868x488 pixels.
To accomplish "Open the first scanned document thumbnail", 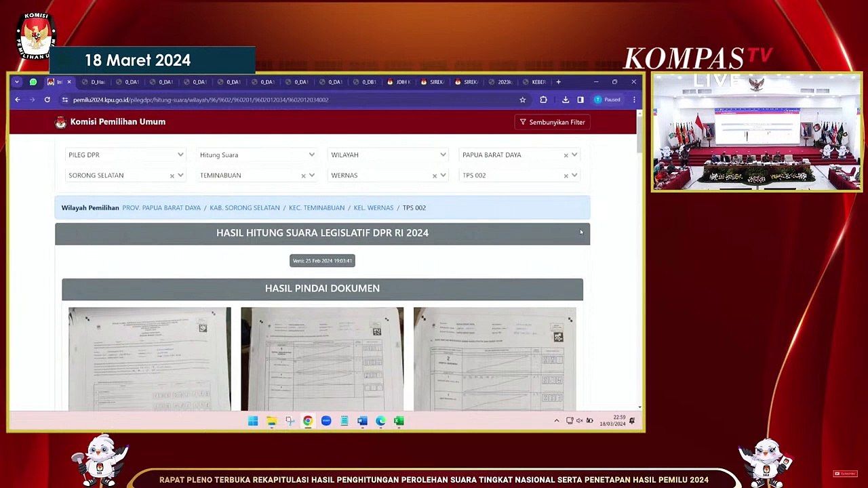I will coord(150,359).
